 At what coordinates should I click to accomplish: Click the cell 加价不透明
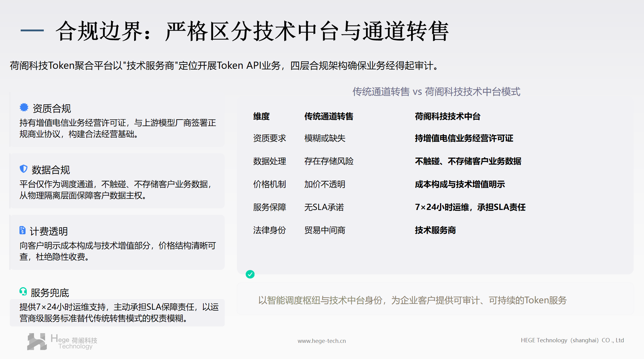tap(325, 184)
